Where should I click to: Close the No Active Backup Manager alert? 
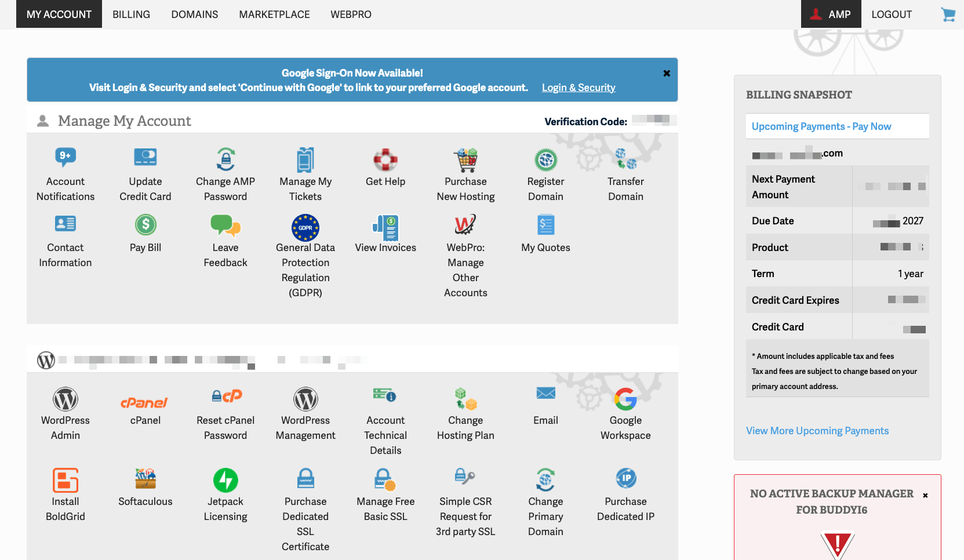point(925,495)
